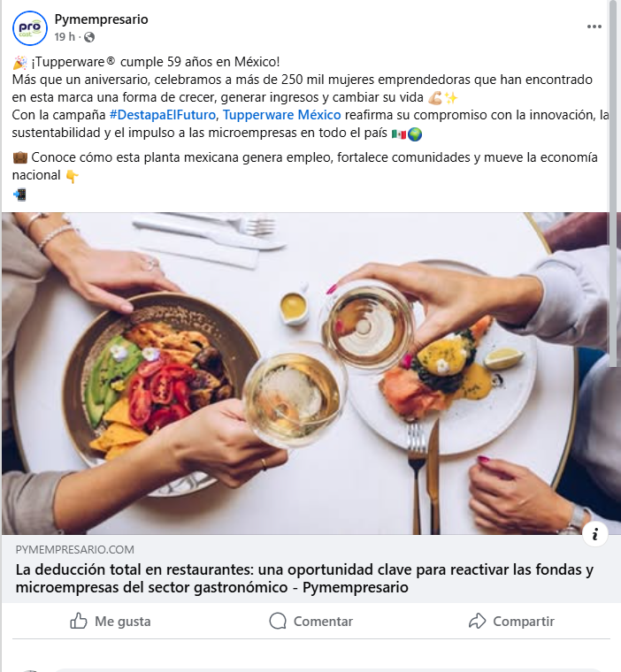Click the phone emoji below the post text
621x672 pixels.
point(19,195)
